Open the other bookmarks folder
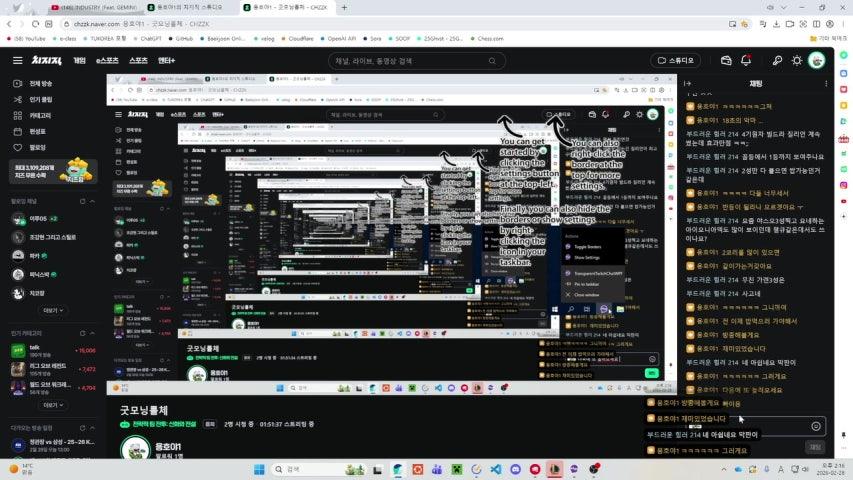Viewport: 853px width, 480px height. coord(829,39)
